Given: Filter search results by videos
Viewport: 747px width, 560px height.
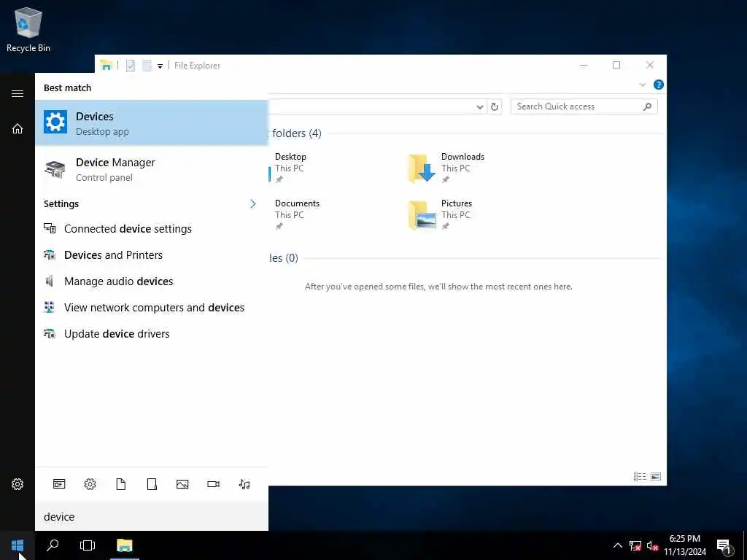Looking at the screenshot, I should 214,484.
